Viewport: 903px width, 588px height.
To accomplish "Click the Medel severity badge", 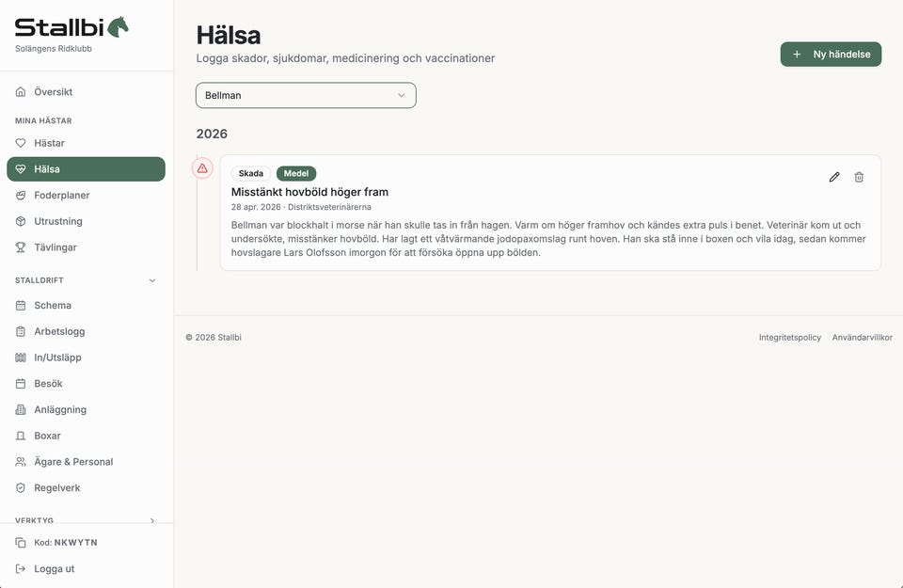I will pos(296,174).
